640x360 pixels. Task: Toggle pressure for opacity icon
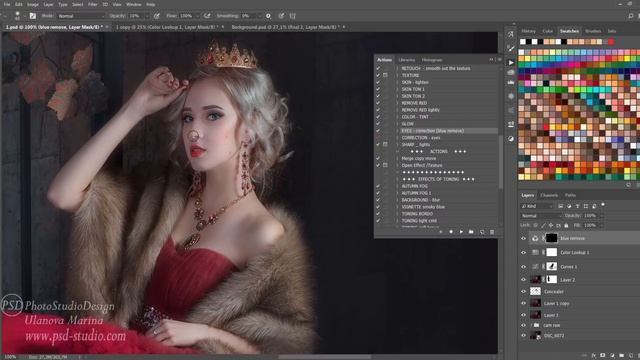pos(157,16)
